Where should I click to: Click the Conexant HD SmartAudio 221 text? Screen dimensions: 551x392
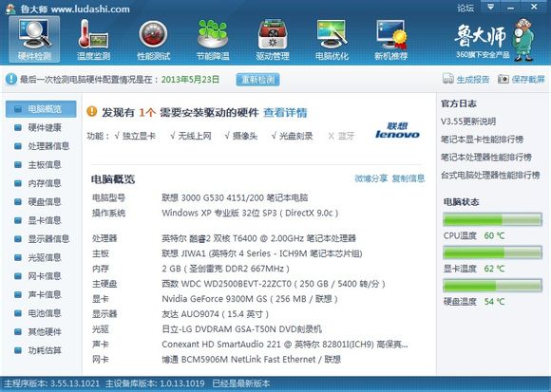285,345
